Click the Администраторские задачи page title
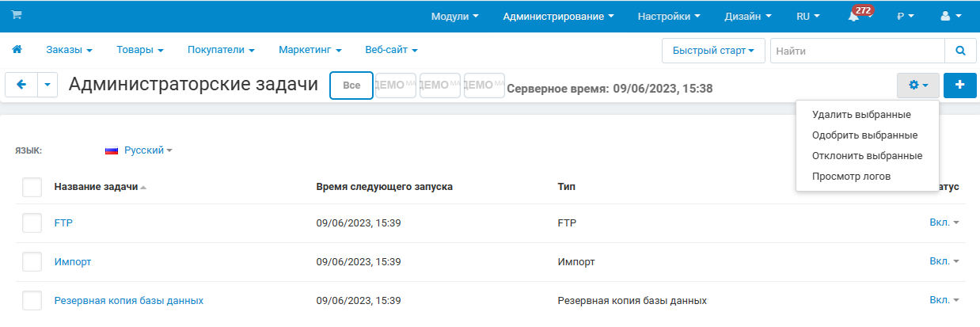Screen dimensions: 980x327 pos(193,85)
